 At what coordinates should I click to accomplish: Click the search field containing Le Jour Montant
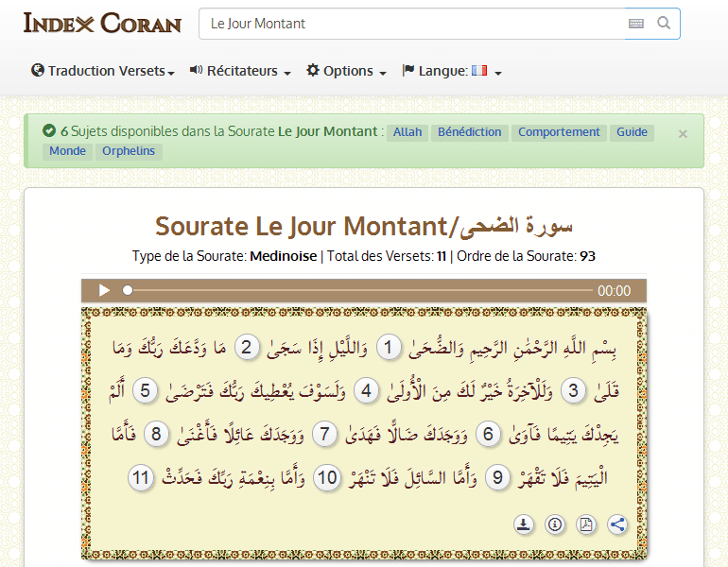pyautogui.click(x=411, y=24)
